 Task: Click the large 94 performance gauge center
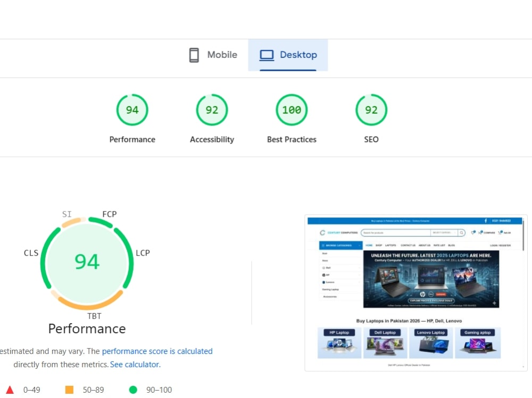(87, 262)
